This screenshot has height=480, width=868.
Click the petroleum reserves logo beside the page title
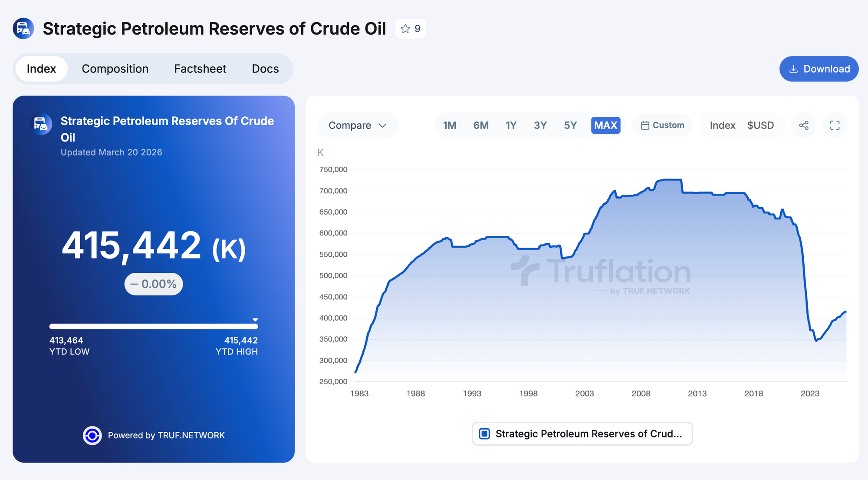[23, 29]
